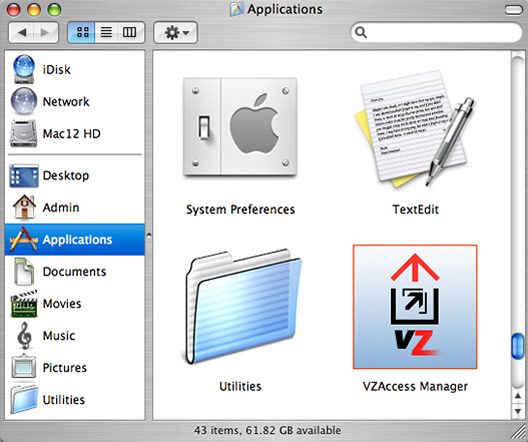Open the Movies clapperboard icon
Image resolution: width=528 pixels, height=442 pixels.
click(24, 303)
